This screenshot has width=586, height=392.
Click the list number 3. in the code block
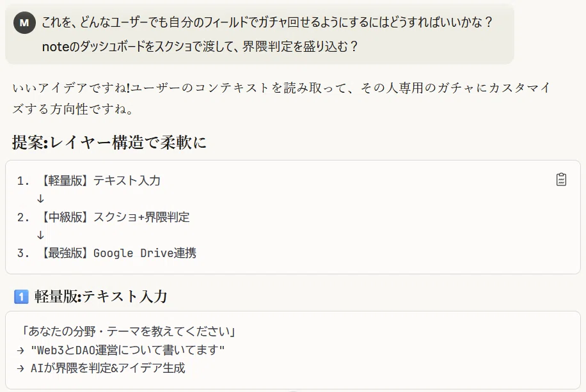23,253
